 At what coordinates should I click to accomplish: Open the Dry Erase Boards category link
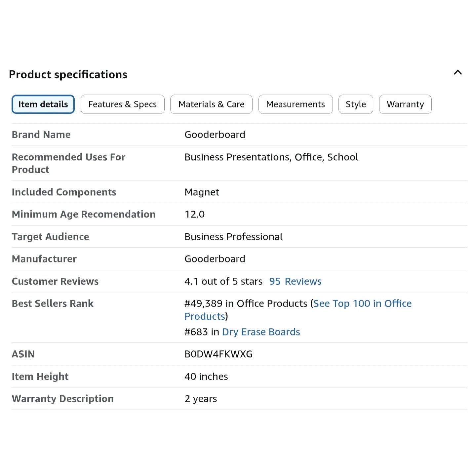tap(261, 332)
